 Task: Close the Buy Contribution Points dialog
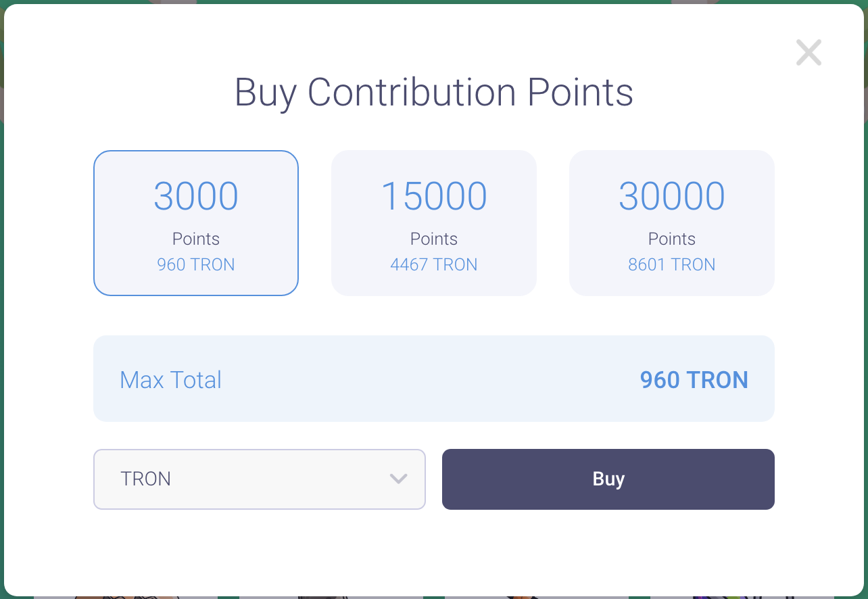coord(809,53)
